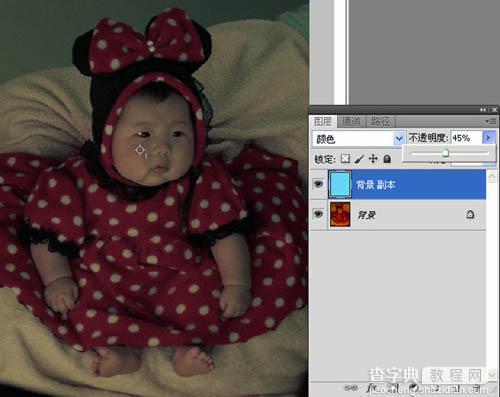Click the link layers icon

pos(350,388)
